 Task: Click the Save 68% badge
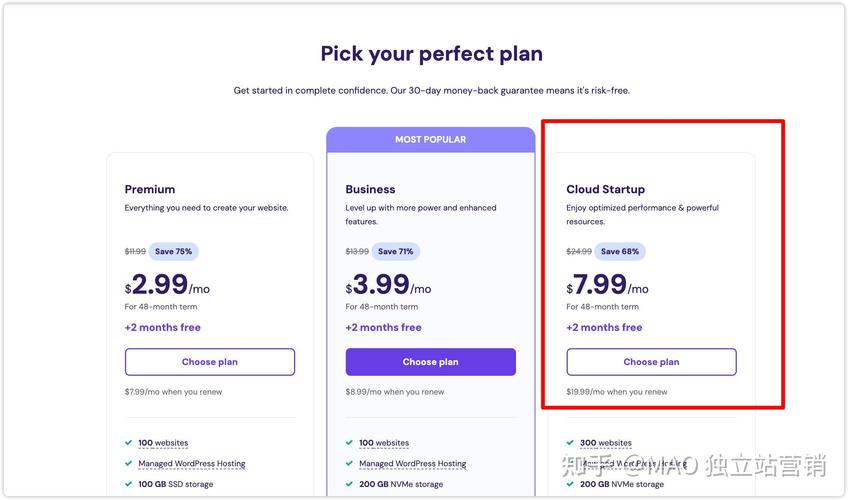click(620, 252)
